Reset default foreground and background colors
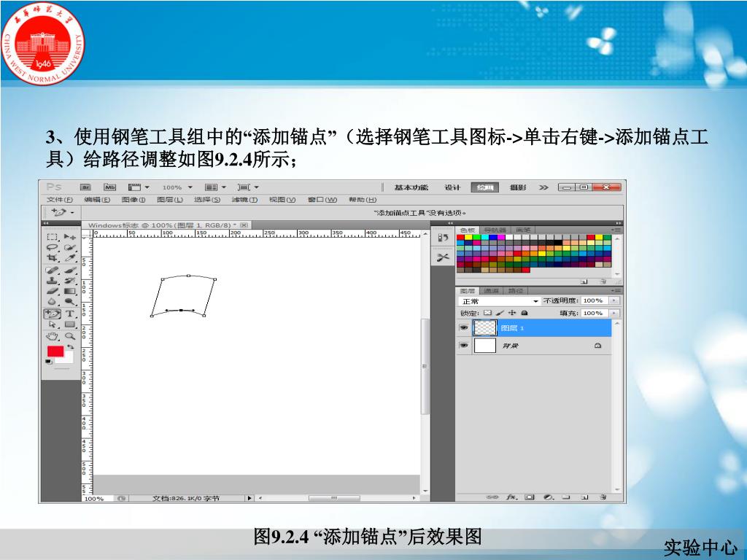The image size is (747, 560). [x=48, y=362]
